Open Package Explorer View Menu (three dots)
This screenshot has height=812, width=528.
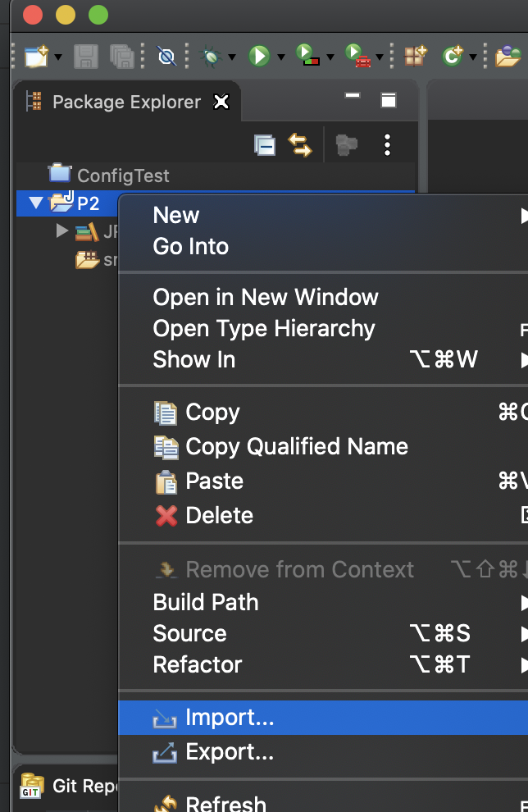(387, 145)
